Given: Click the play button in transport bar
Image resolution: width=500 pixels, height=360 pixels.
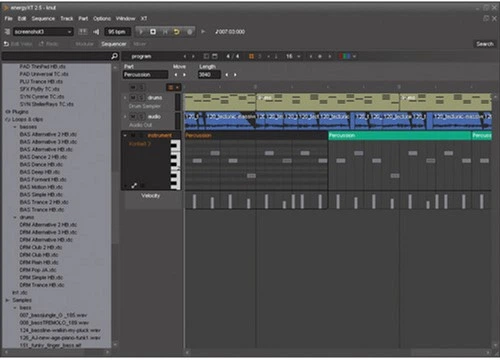Looking at the screenshot, I should tap(141, 32).
